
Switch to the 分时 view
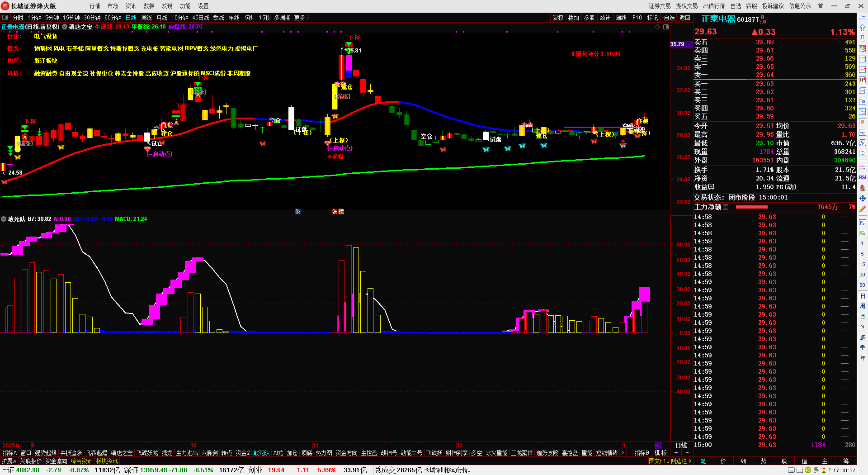(x=18, y=18)
